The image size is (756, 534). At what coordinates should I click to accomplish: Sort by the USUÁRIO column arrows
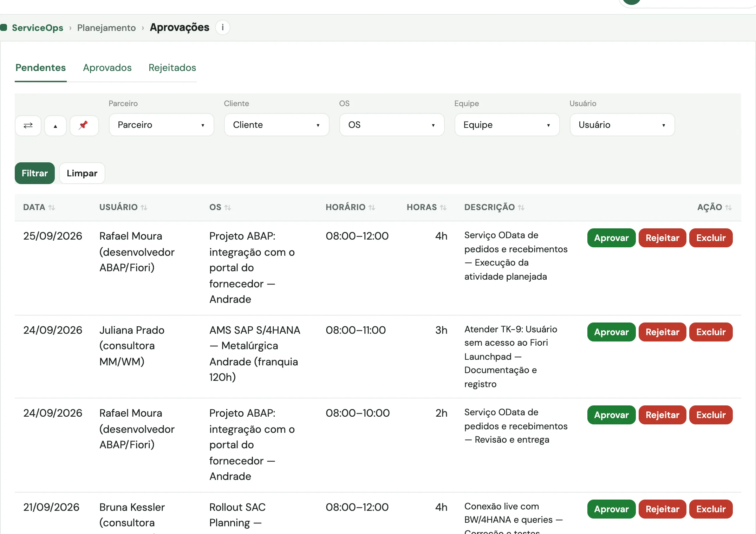144,207
